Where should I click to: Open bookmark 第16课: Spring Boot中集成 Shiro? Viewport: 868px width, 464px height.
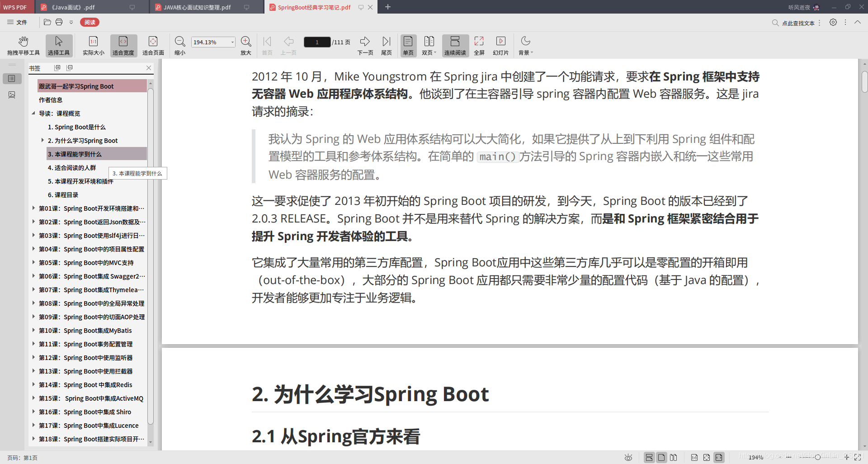(85, 412)
